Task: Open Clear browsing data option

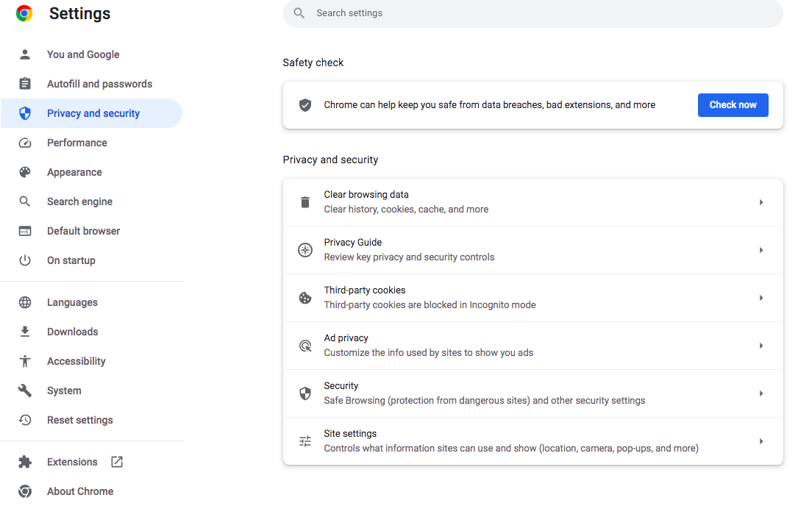Action: pos(533,202)
